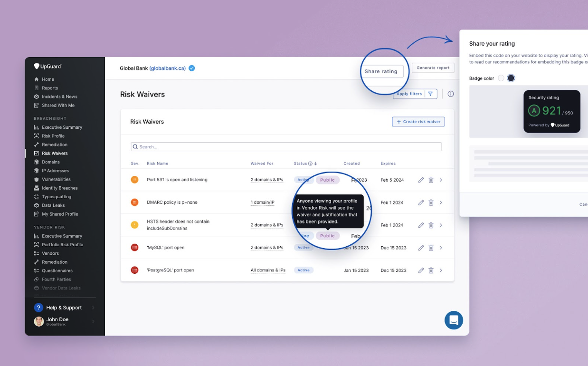The height and width of the screenshot is (366, 588).
Task: Click the Risk Name column header
Action: coord(158,164)
